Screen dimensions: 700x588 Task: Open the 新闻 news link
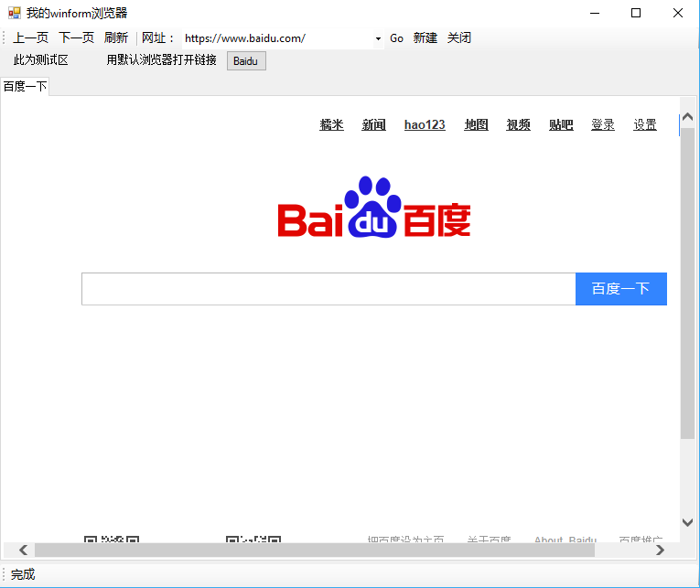pos(373,125)
